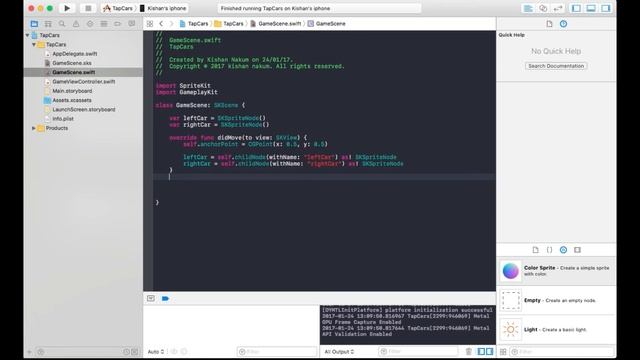Open the Symbol navigator
The height and width of the screenshot is (360, 640).
pyautogui.click(x=48, y=24)
